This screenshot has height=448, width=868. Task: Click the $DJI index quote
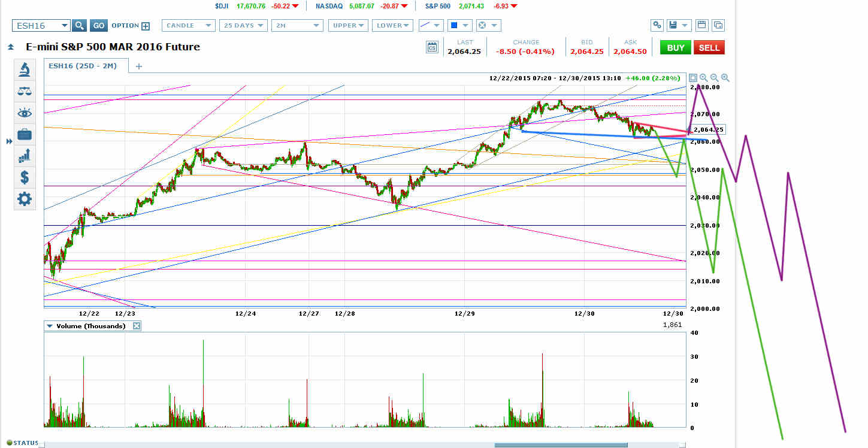(257, 5)
